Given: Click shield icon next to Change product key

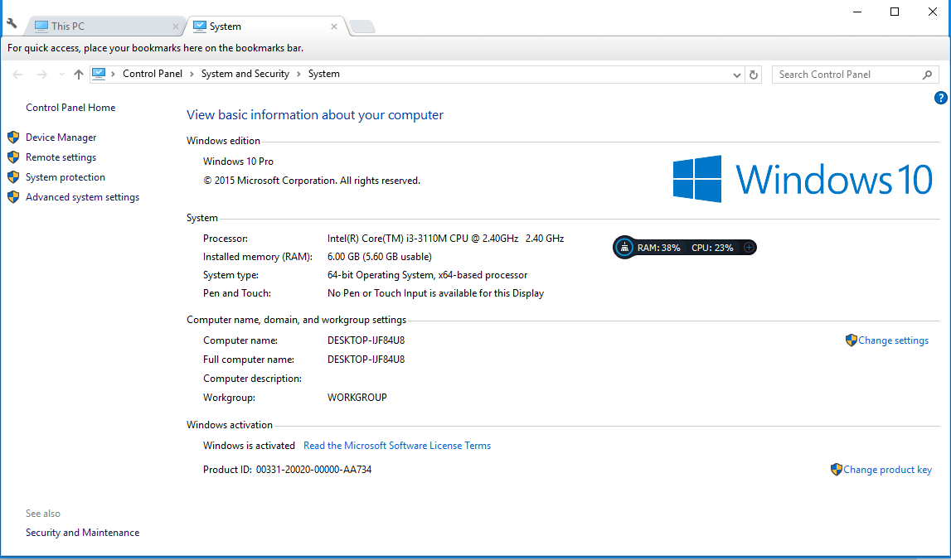Looking at the screenshot, I should pyautogui.click(x=837, y=469).
